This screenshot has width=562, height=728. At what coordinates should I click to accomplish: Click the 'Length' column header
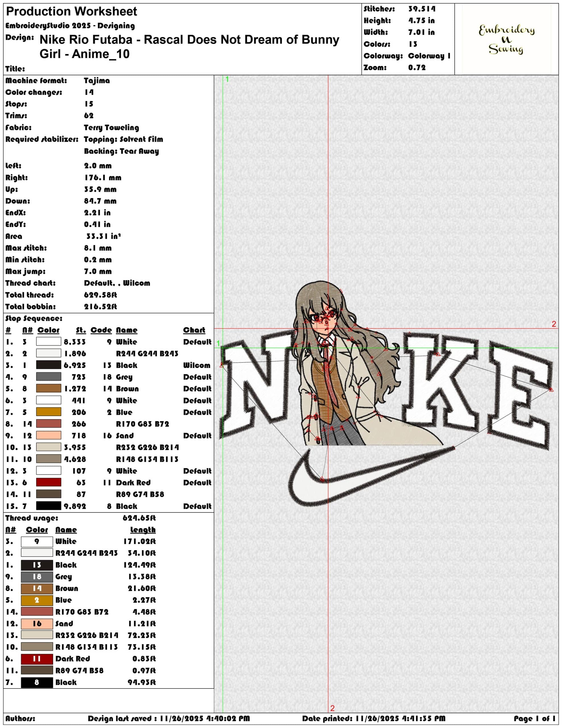point(143,530)
